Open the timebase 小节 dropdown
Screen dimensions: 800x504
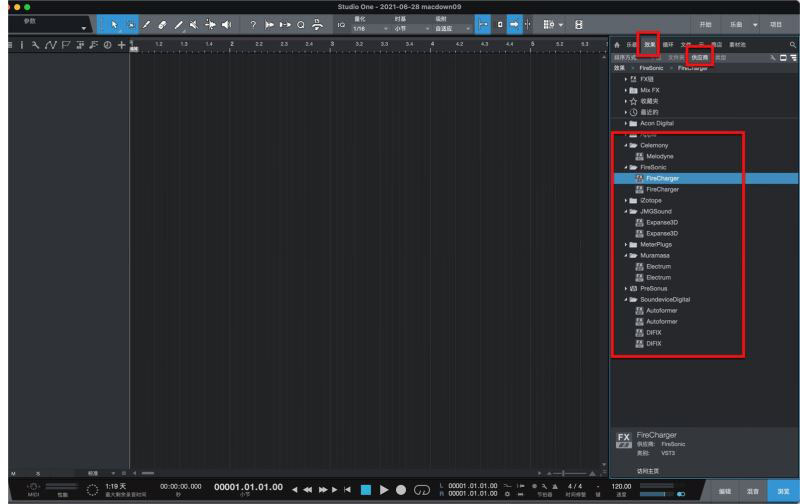[411, 29]
